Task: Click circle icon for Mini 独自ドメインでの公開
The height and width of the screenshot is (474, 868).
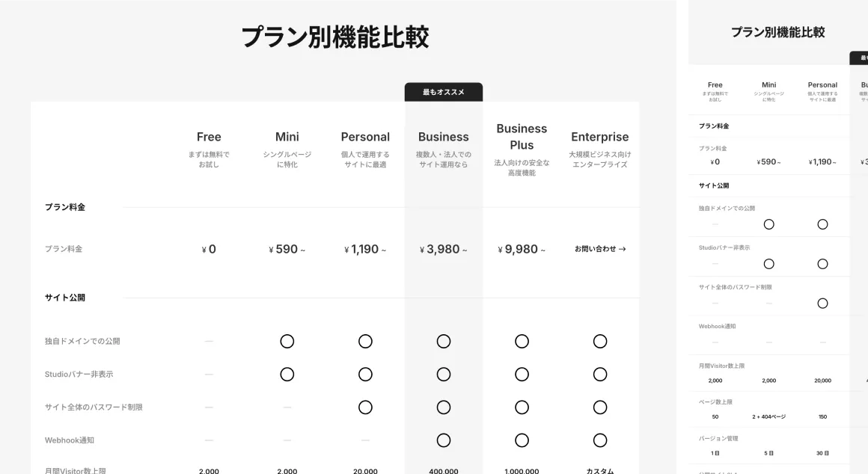Action: point(287,341)
